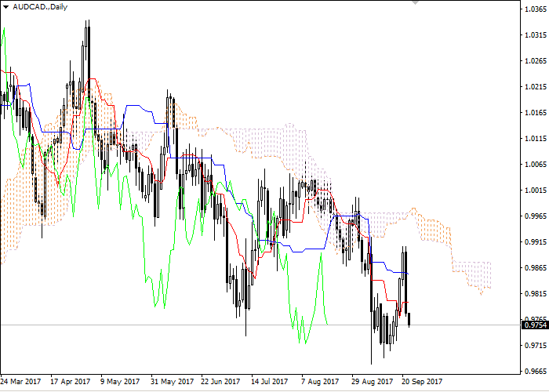Click the 14 Jul 2017 date label
The image size is (549, 392).
click(x=270, y=382)
